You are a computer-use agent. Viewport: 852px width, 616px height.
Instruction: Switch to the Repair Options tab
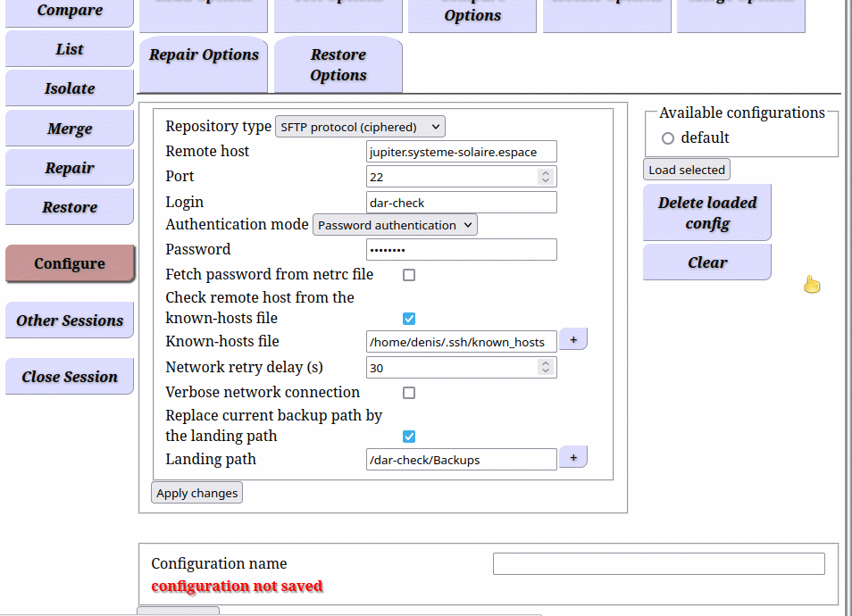coord(204,64)
